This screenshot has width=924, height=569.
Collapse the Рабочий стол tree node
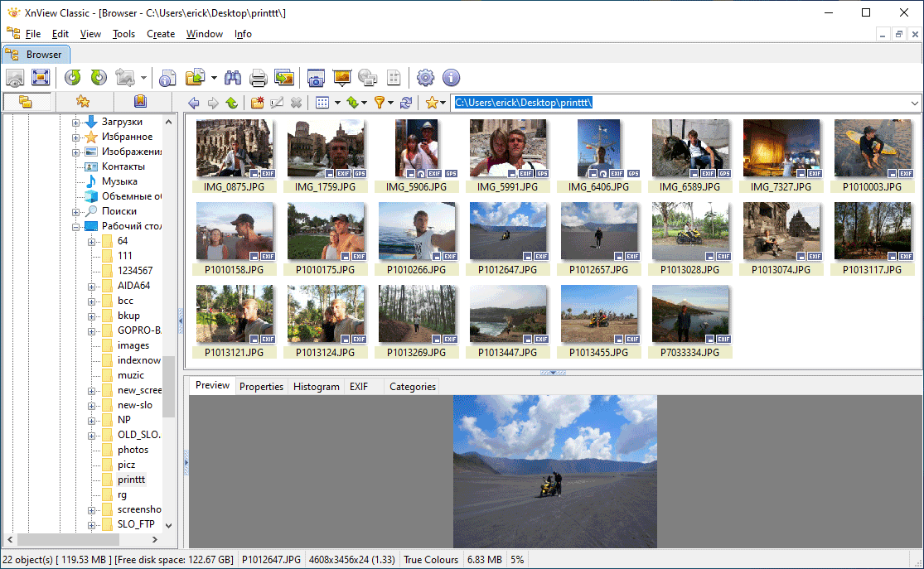point(76,226)
